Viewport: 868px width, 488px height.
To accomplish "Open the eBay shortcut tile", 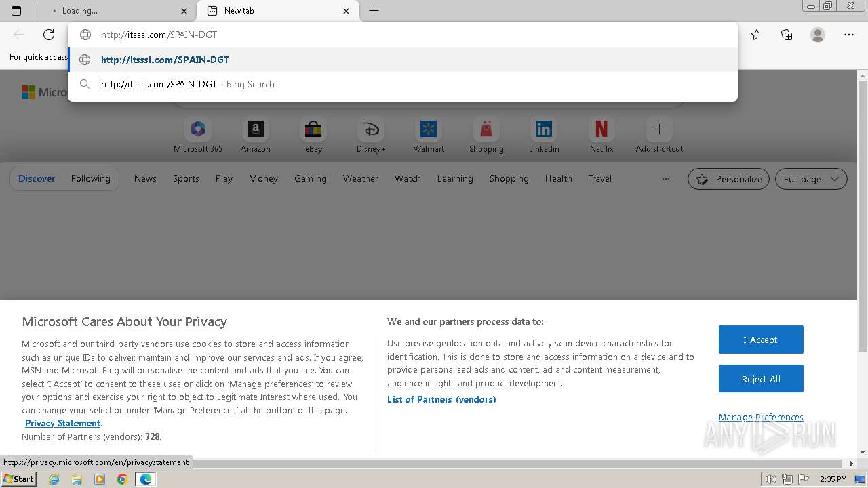I will [313, 136].
